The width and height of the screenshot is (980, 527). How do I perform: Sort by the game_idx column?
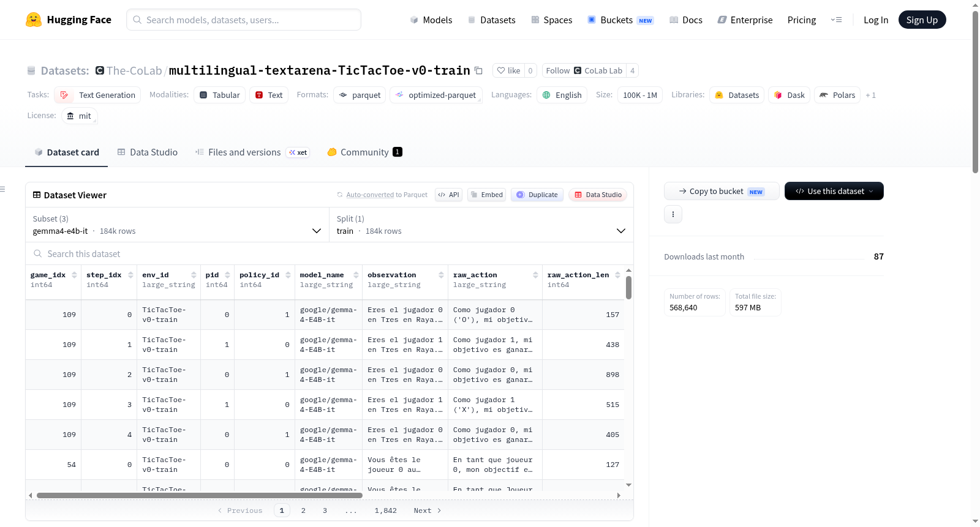point(75,275)
